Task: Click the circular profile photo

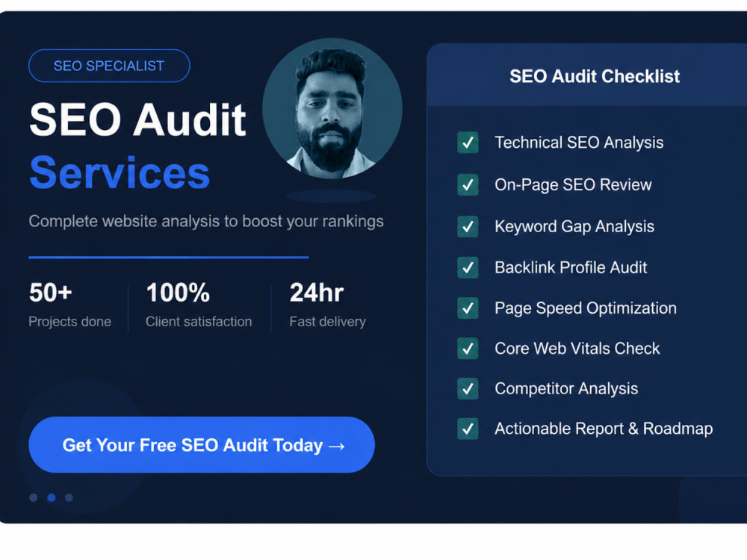Action: click(332, 108)
